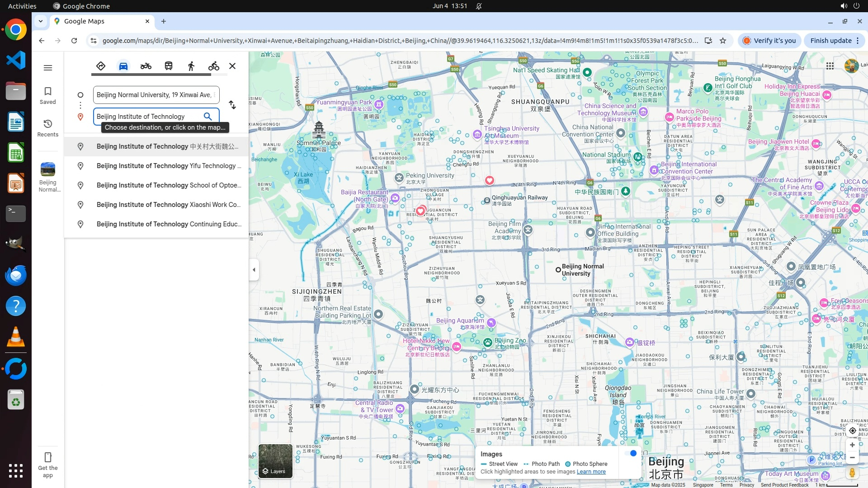Collapse the side panel arrow
Screen dimensions: 868x488
click(254, 270)
